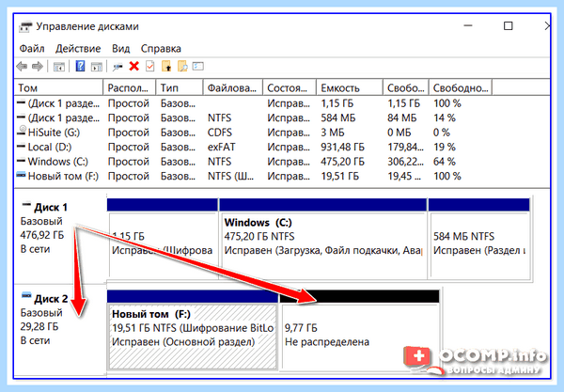Click the 64 % free percentage cell
Viewport: 564px width, 392px height.
pyautogui.click(x=445, y=162)
